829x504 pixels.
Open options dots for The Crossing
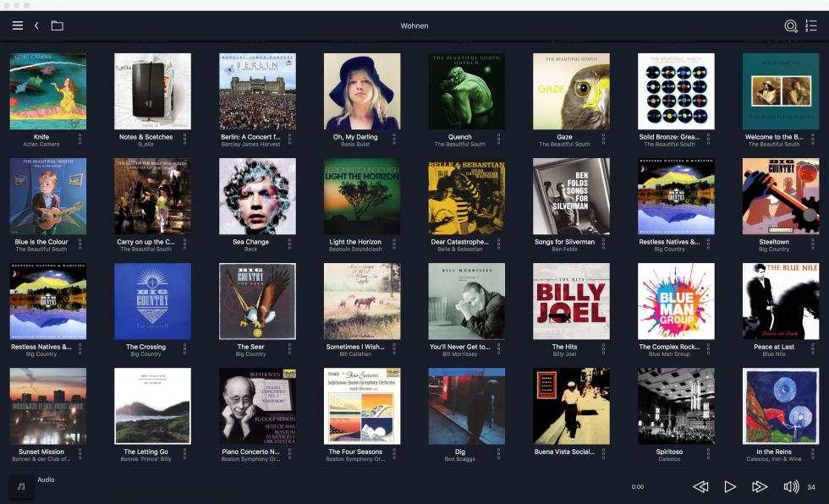184,348
